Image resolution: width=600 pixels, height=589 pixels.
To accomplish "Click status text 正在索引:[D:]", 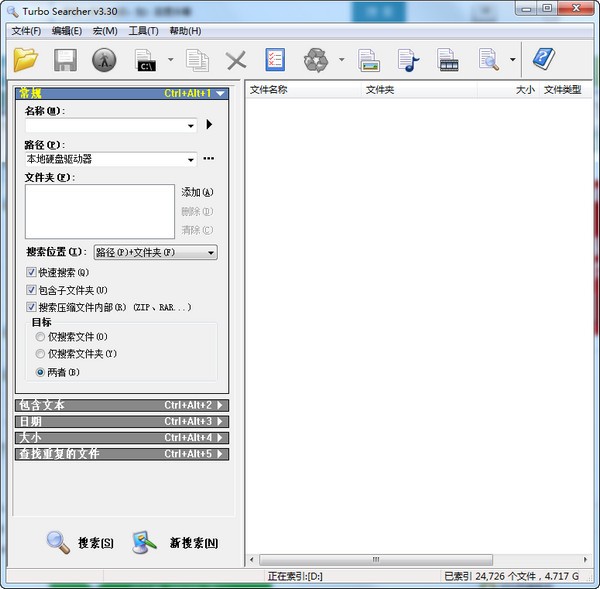I will [295, 576].
